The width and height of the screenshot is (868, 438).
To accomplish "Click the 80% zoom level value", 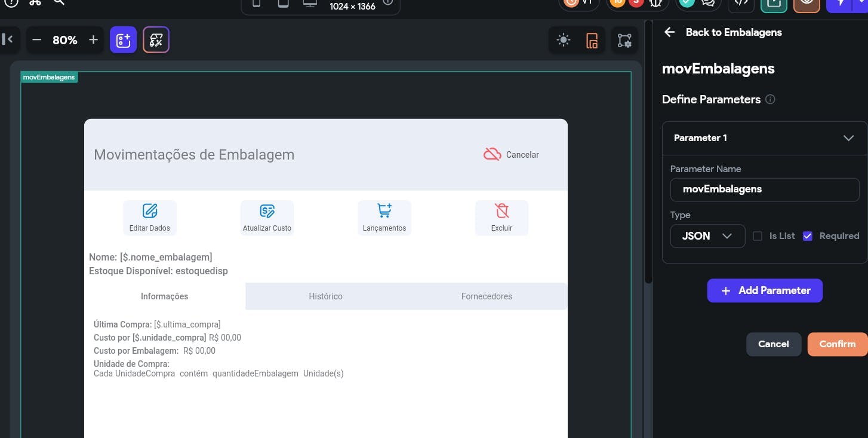I will (65, 40).
